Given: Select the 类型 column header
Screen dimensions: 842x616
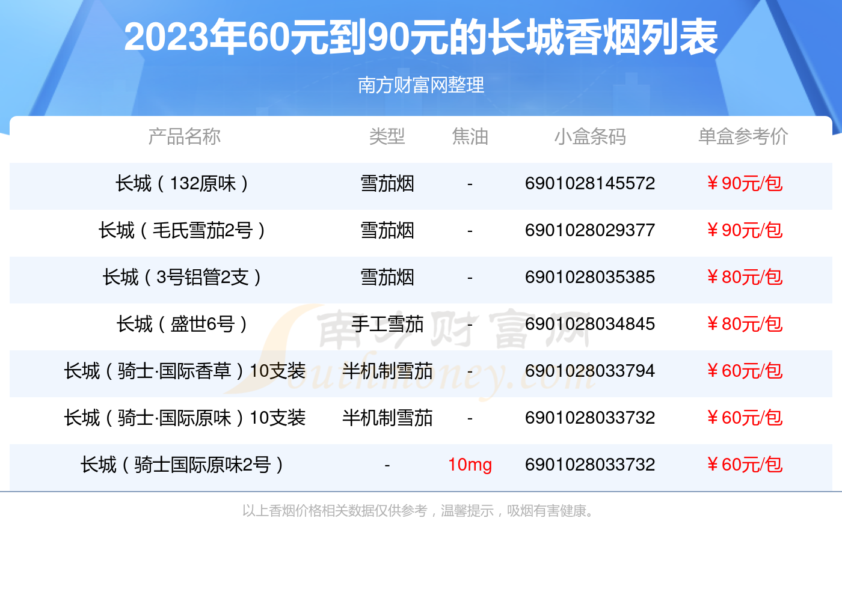Looking at the screenshot, I should pyautogui.click(x=387, y=136).
